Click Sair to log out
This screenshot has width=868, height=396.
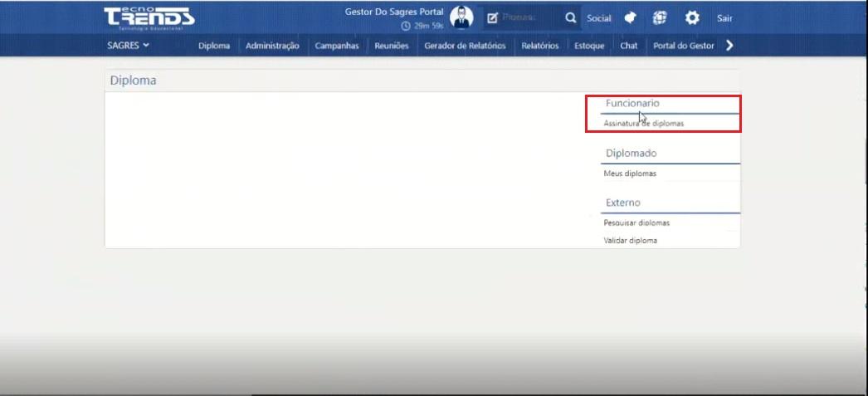[x=724, y=18]
